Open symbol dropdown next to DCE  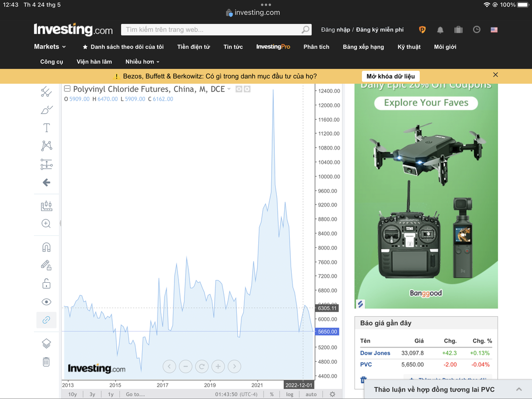pos(229,89)
